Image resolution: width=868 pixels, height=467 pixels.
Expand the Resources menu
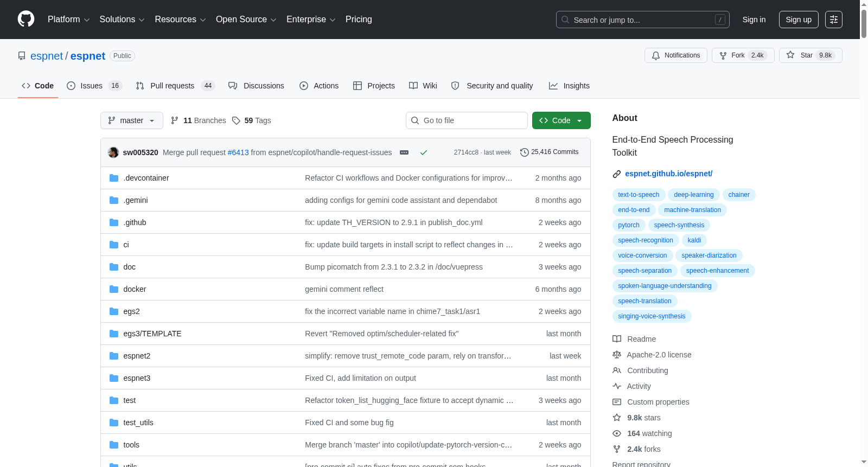[180, 20]
